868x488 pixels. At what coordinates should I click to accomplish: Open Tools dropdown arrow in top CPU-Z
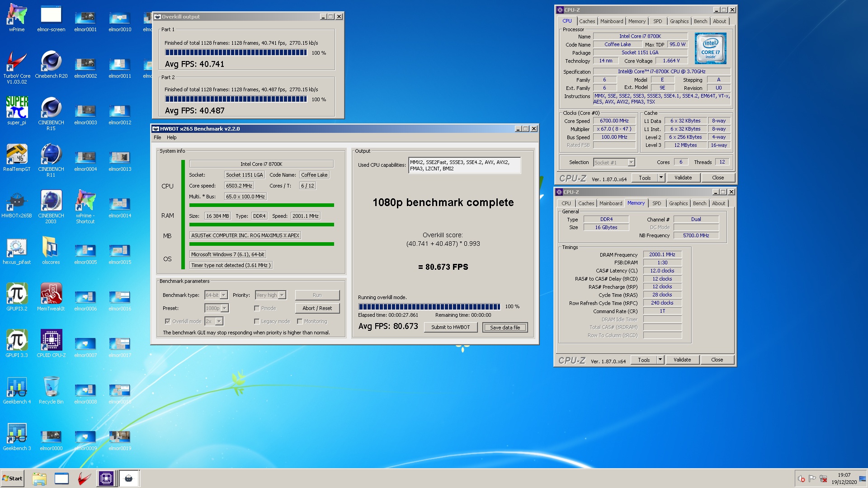tap(661, 178)
